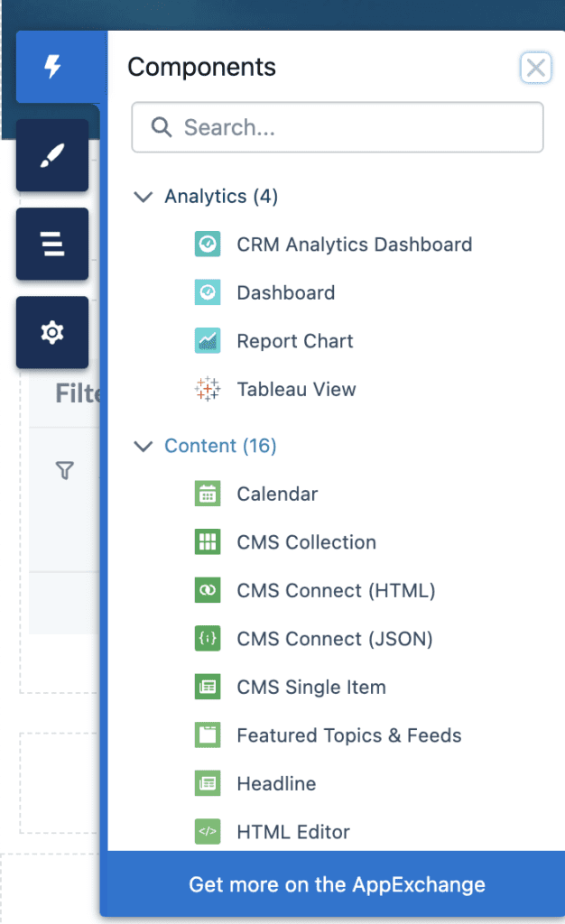Open Get more on the AppExchange
This screenshot has height=924, width=565.
(x=336, y=884)
